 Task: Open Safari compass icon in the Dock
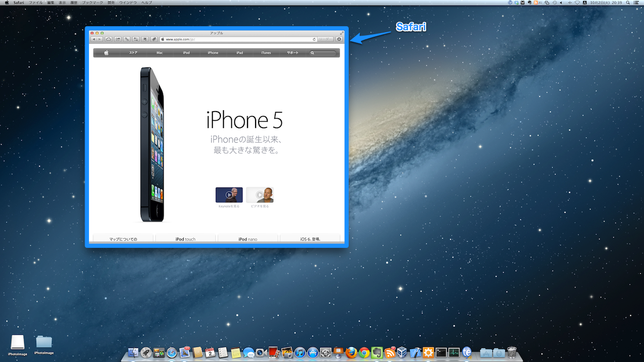click(x=172, y=352)
